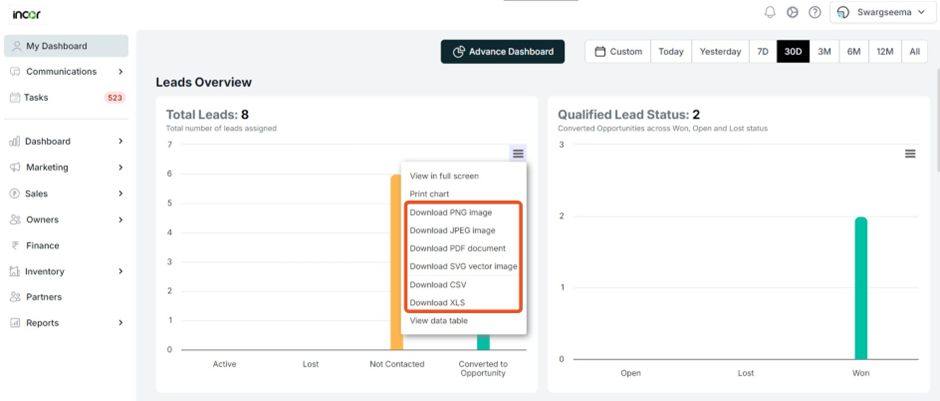The height and width of the screenshot is (401, 940).
Task: Expand the Marketing submenu chevron
Action: pos(120,167)
